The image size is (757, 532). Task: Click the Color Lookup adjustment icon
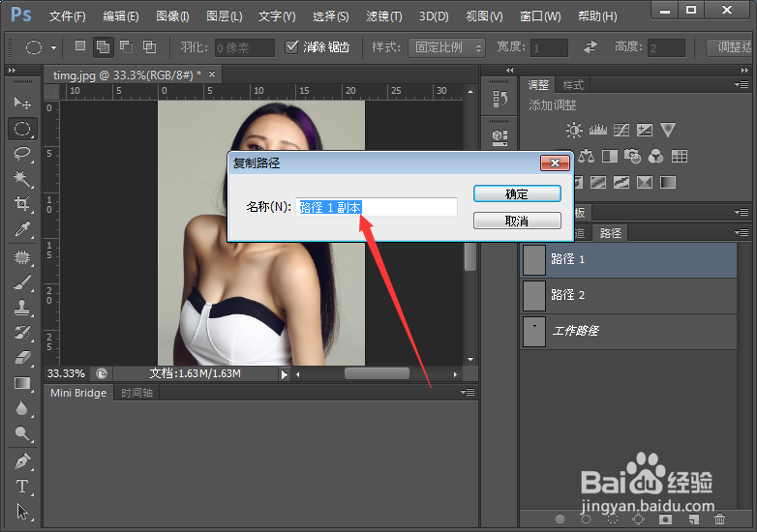point(680,156)
